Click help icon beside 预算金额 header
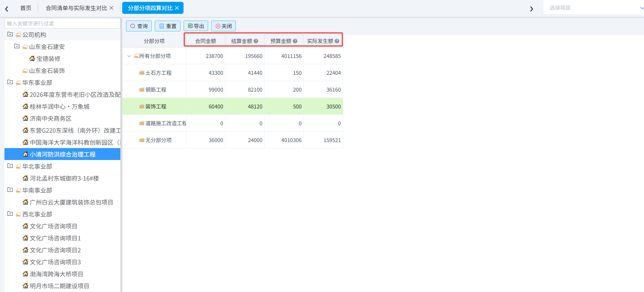Image resolution: width=644 pixels, height=292 pixels. (x=295, y=41)
